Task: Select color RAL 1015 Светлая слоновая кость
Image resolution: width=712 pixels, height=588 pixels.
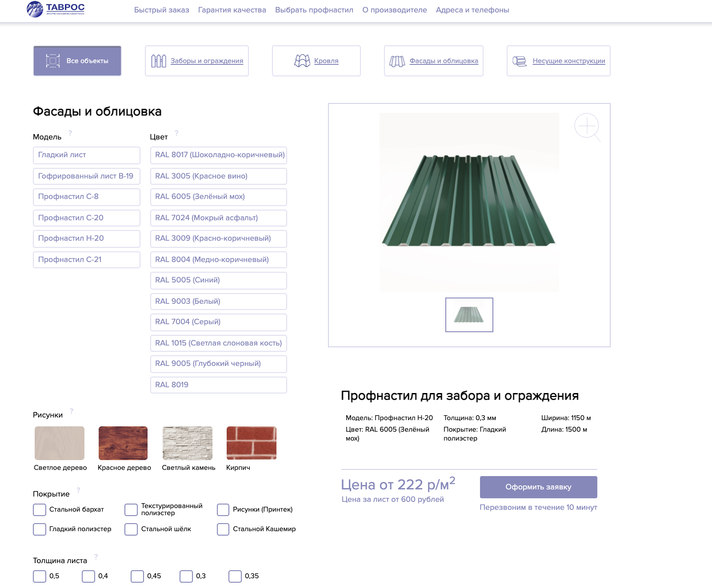Action: tap(219, 343)
